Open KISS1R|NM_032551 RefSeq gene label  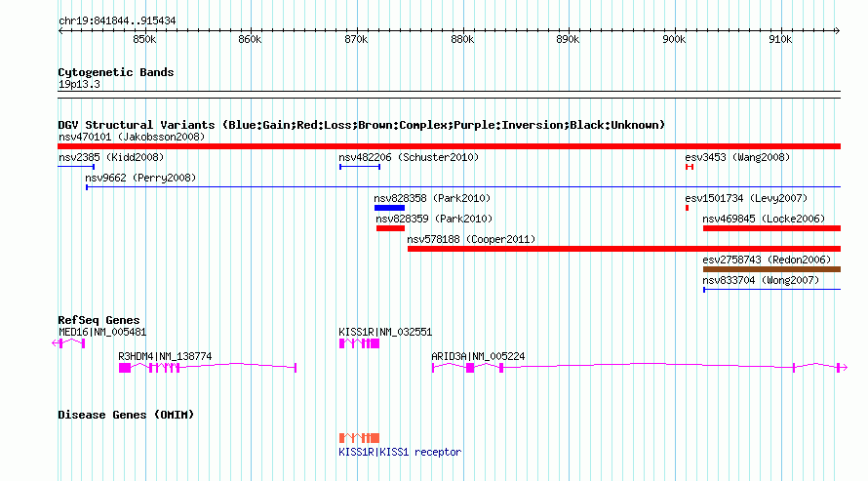coord(385,332)
